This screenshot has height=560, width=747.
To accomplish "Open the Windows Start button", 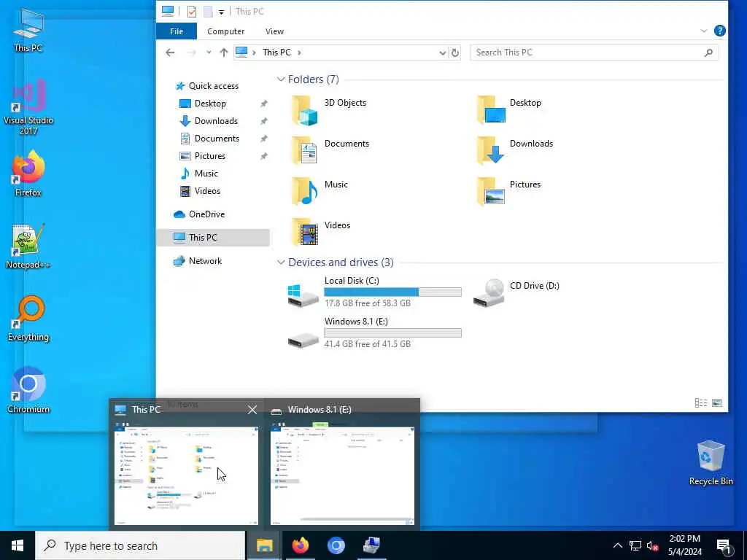I will pos(18,545).
